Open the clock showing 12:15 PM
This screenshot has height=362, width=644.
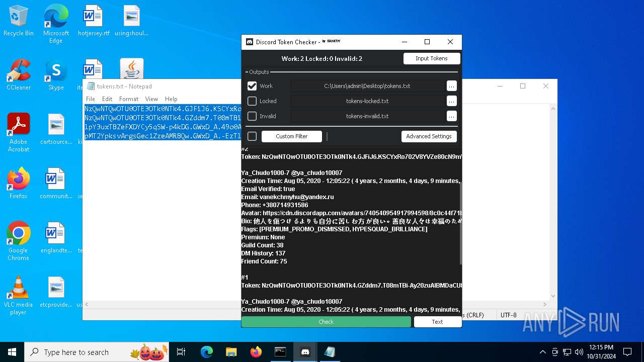pyautogui.click(x=601, y=352)
